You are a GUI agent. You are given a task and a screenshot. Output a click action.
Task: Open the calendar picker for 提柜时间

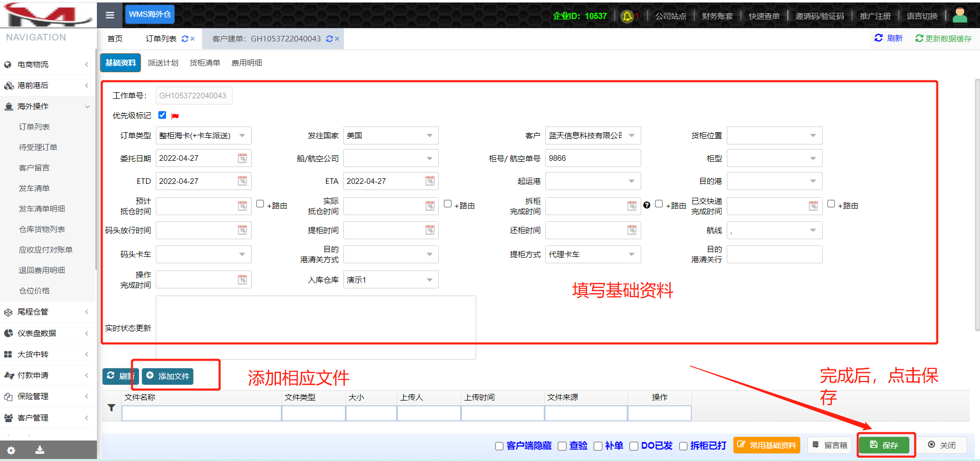pos(430,230)
